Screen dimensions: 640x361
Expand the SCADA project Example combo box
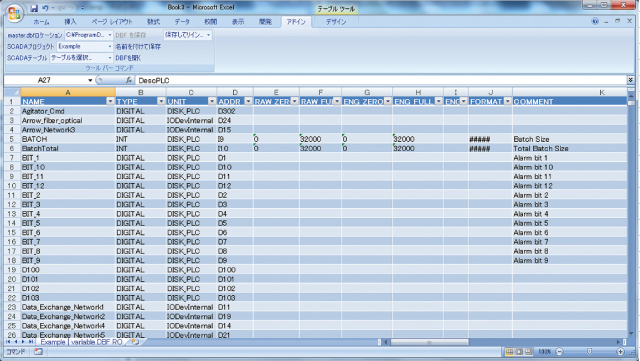pos(109,47)
